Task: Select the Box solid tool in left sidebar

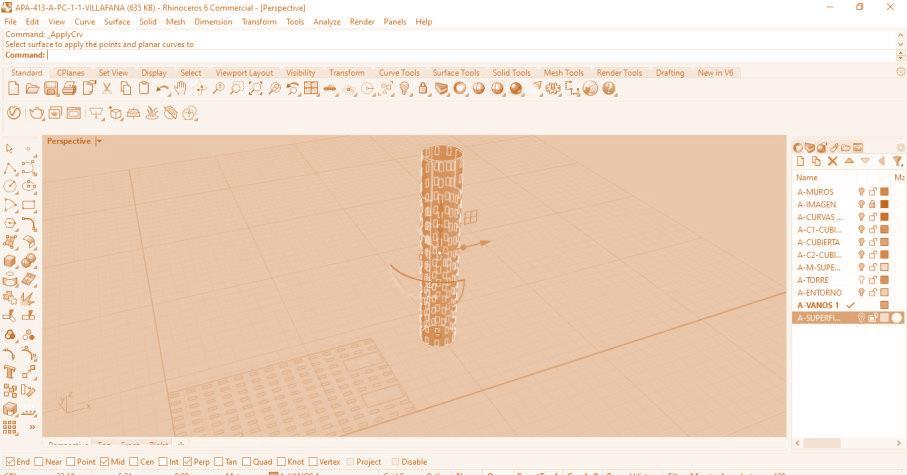Action: pyautogui.click(x=10, y=261)
